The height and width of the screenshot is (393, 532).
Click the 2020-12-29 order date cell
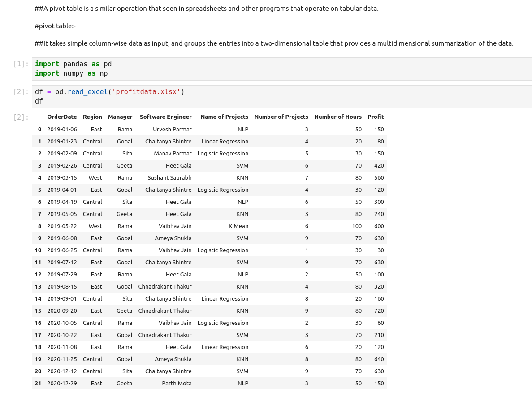pos(62,384)
